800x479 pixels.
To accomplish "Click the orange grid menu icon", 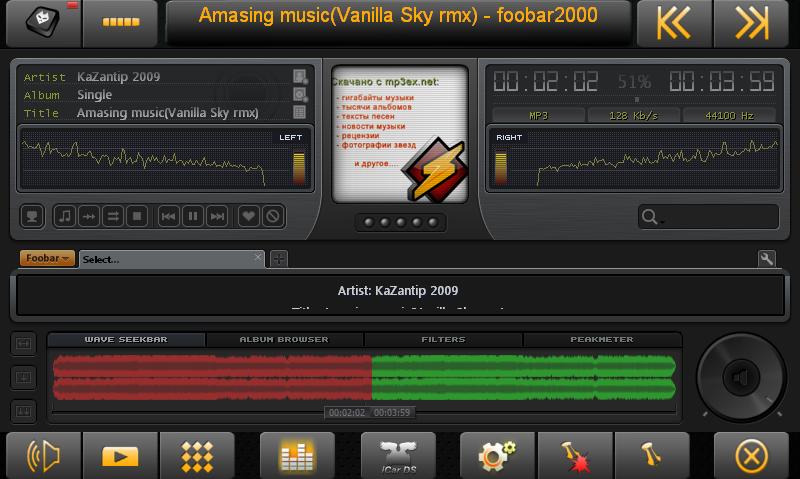I will point(197,455).
